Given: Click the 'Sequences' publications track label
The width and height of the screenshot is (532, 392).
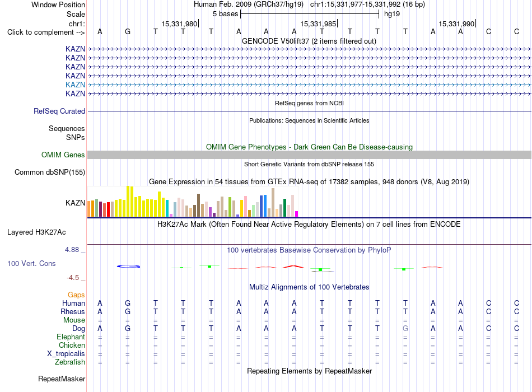Looking at the screenshot, I should pyautogui.click(x=67, y=128).
